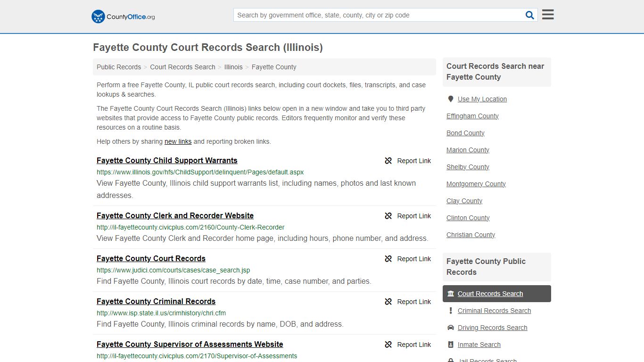Open Fayette County Criminal Records link
644x362 pixels.
[x=156, y=302]
